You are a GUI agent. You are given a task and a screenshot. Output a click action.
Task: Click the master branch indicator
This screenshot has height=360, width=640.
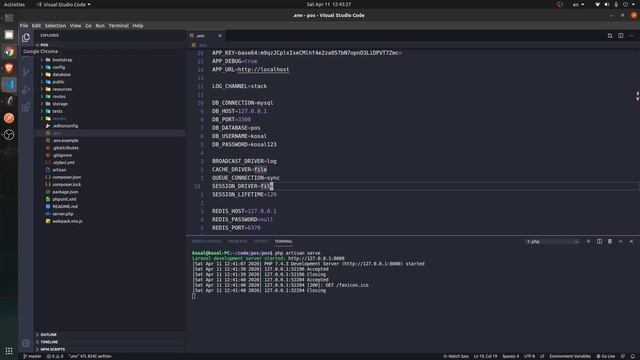coord(32,356)
